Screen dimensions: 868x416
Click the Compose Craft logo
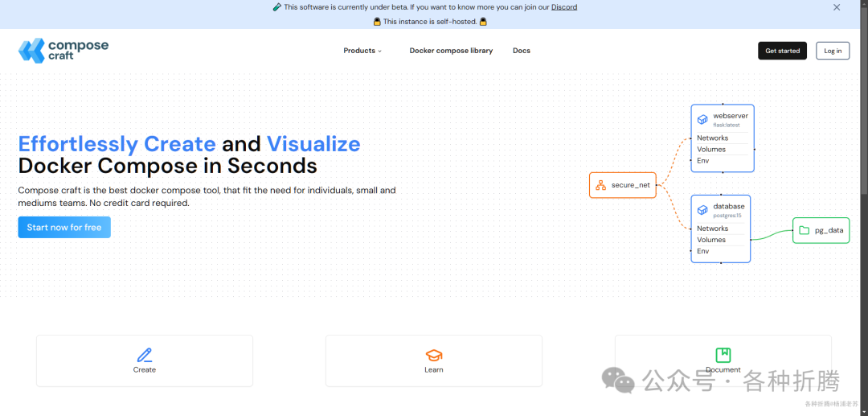point(63,51)
